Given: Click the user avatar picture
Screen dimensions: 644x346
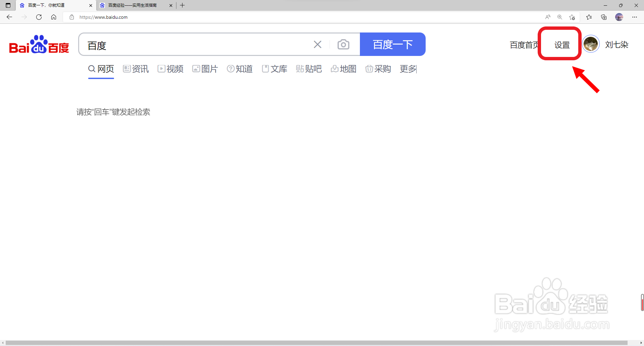Looking at the screenshot, I should coord(591,44).
